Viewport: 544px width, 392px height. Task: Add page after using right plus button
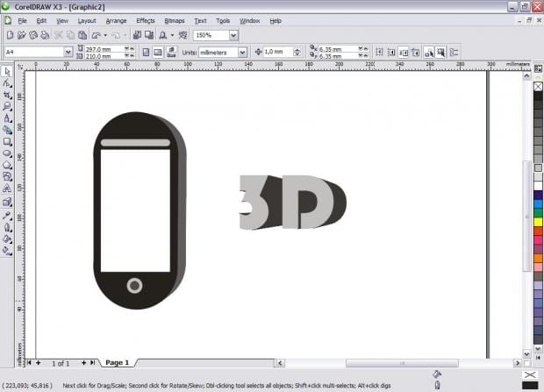83,362
